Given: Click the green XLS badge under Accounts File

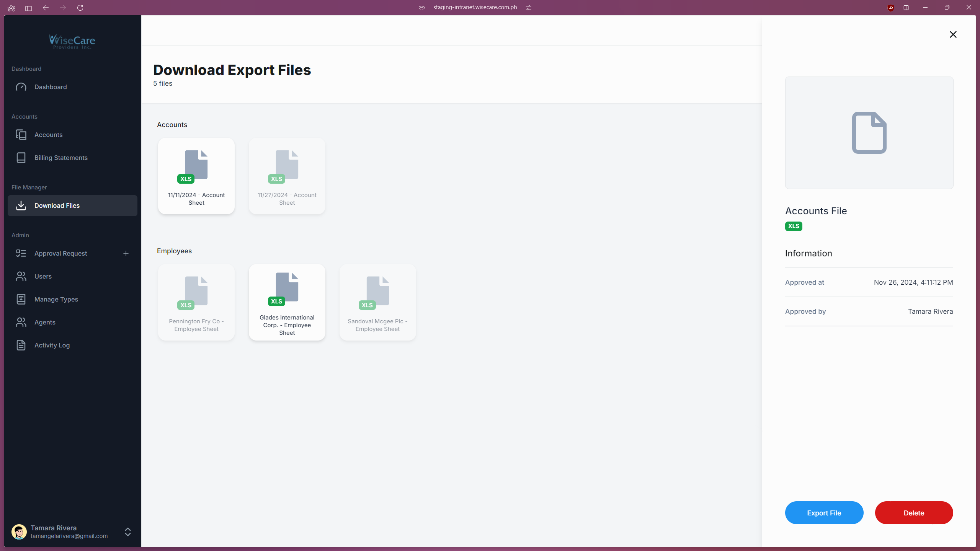Looking at the screenshot, I should (x=794, y=226).
